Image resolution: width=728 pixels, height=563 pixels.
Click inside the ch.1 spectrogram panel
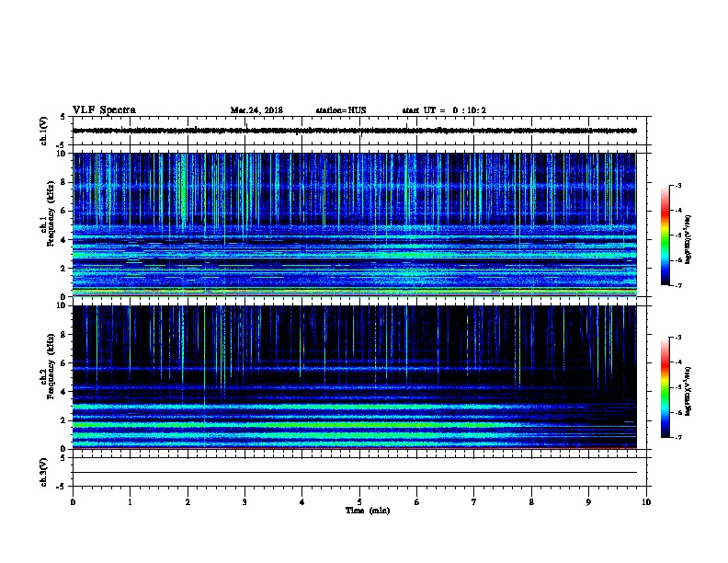[355, 224]
